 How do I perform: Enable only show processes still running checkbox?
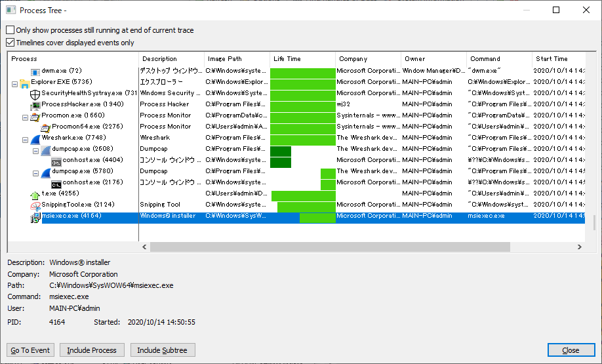10,30
